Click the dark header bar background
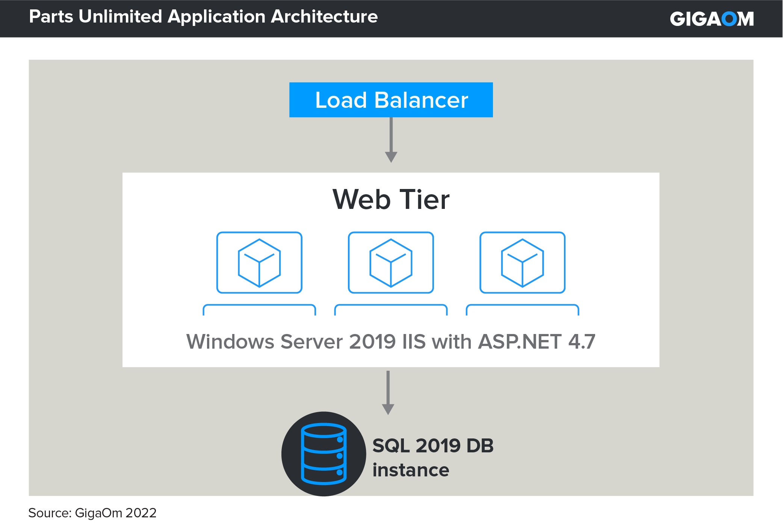Image resolution: width=783 pixels, height=532 pixels. coord(526,19)
